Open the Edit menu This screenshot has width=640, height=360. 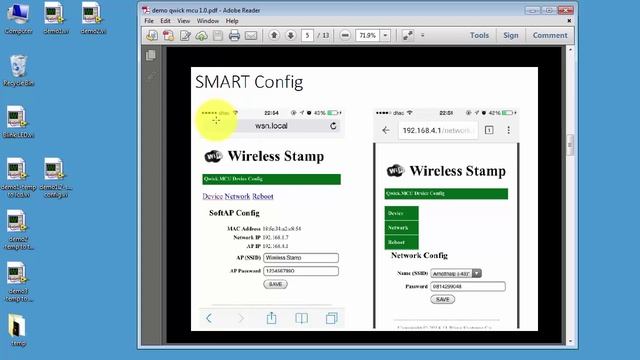(165, 21)
